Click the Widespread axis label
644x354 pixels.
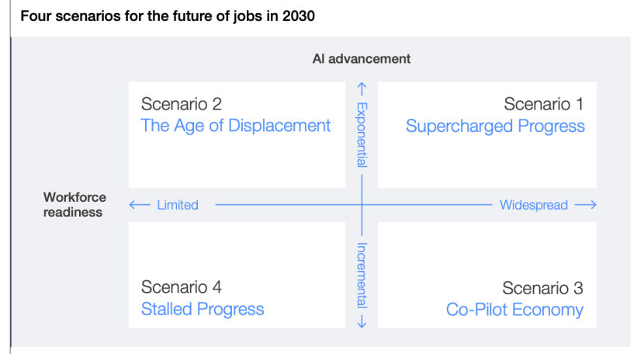tap(534, 206)
